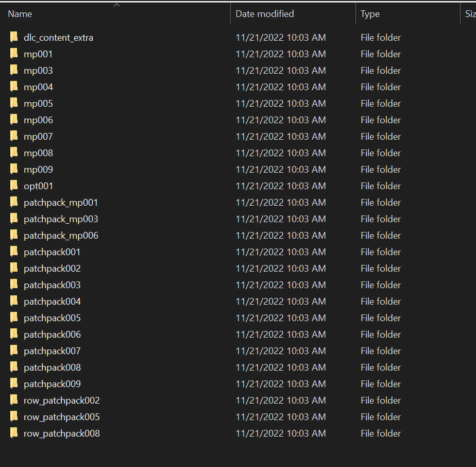Select the row_patchpack005 folder name

[62, 417]
